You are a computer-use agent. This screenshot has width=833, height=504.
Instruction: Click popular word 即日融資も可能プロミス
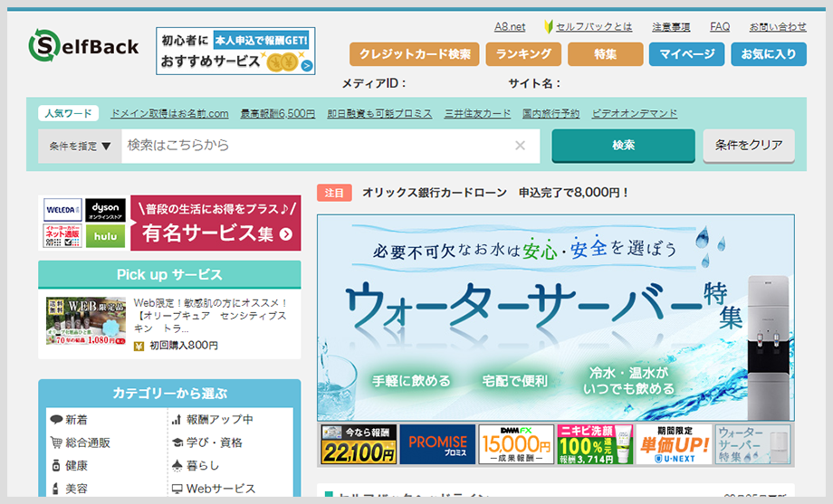[379, 114]
